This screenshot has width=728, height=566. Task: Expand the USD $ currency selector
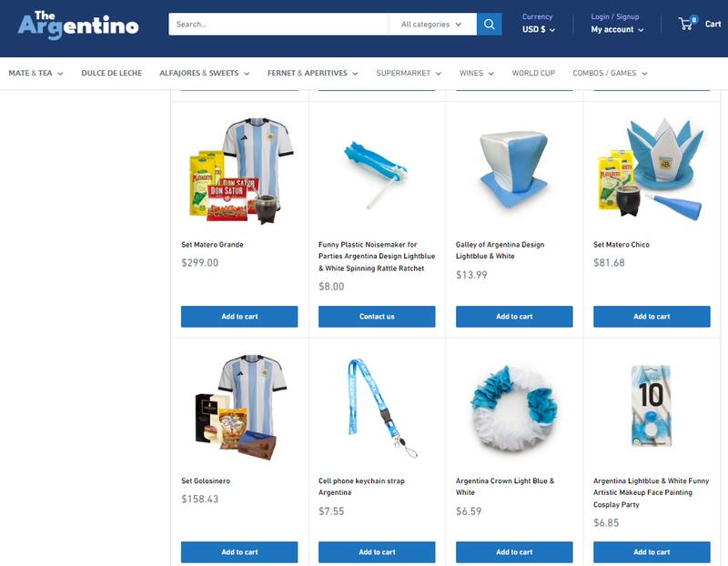(538, 29)
